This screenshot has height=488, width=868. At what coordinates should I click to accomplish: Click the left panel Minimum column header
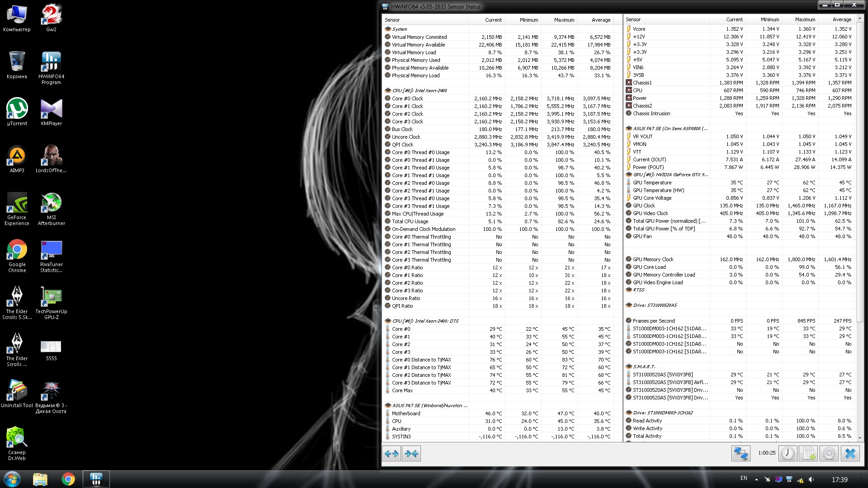pyautogui.click(x=523, y=20)
